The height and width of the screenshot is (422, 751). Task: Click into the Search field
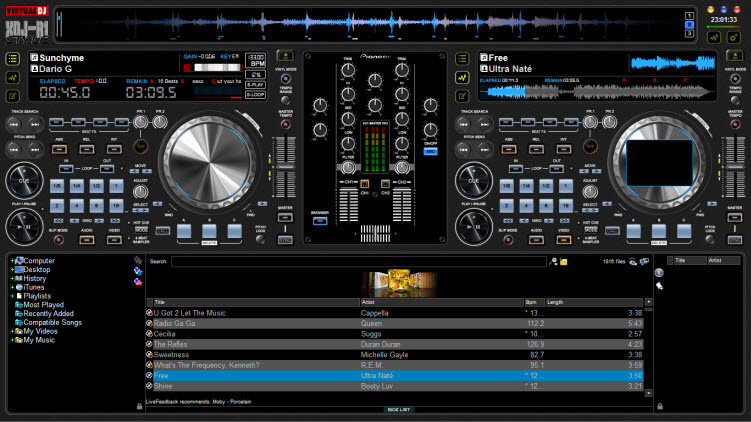[358, 262]
